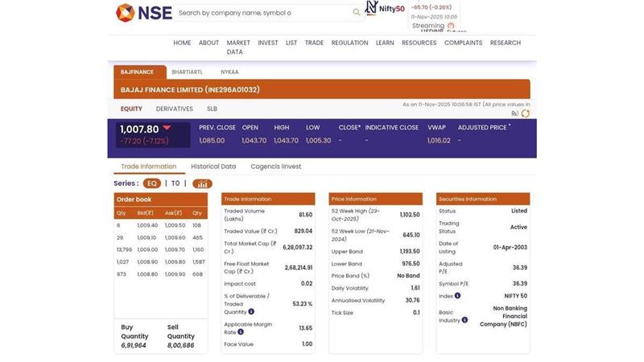The width and height of the screenshot is (644, 362).
Task: Expand the Resources menu
Action: coord(419,43)
